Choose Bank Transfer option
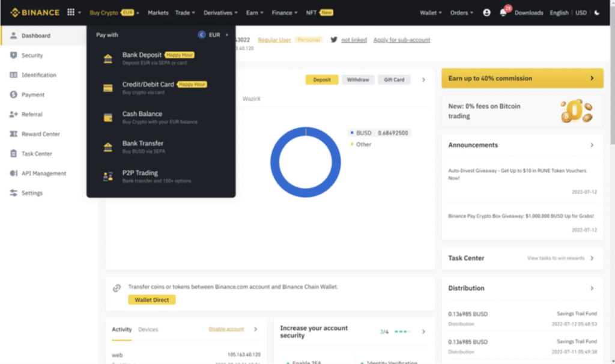This screenshot has width=615, height=364. (161, 147)
